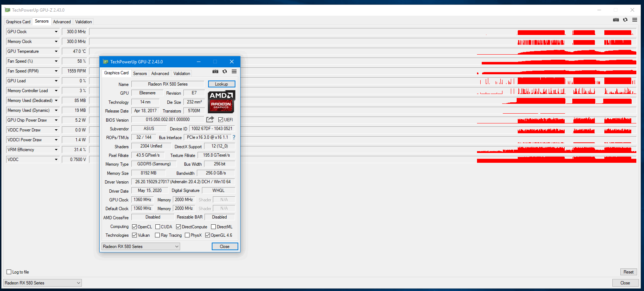This screenshot has width=644, height=291.
Task: Click refresh icon in front GPU-Z dialog
Action: 224,71
